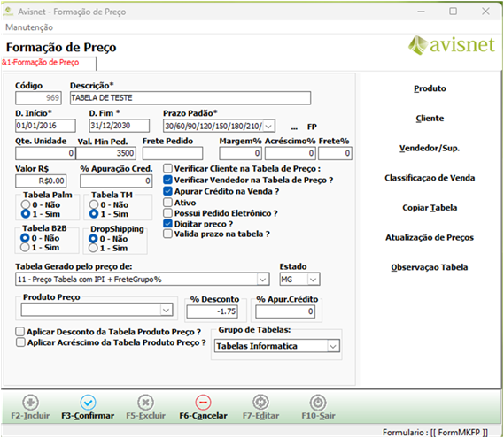The width and height of the screenshot is (504, 438).
Task: Select Tabela B2B option 1 - Sim
Action: pos(25,247)
